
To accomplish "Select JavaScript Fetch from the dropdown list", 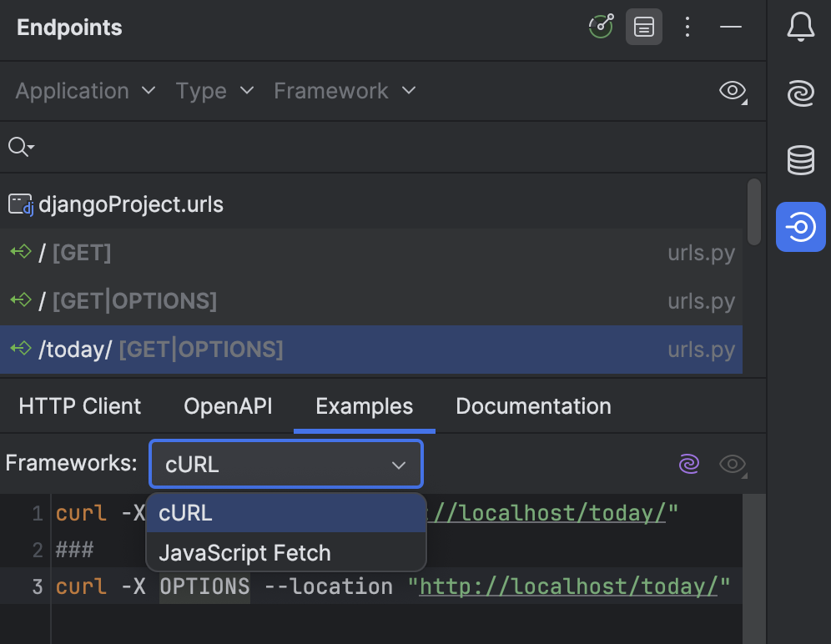I will point(244,552).
